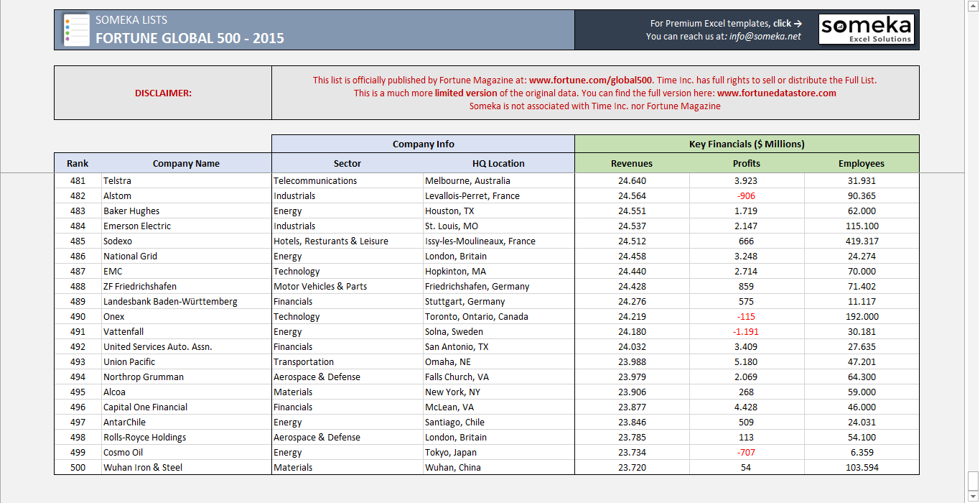The height and width of the screenshot is (503, 980).
Task: Select the Key Financials header cell
Action: coord(747,143)
